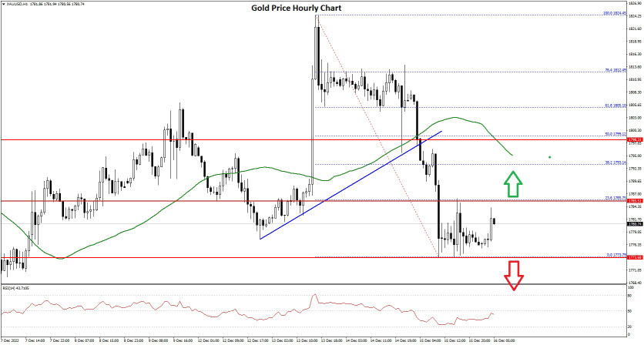Click the 1821.60 price axis label

635,28
